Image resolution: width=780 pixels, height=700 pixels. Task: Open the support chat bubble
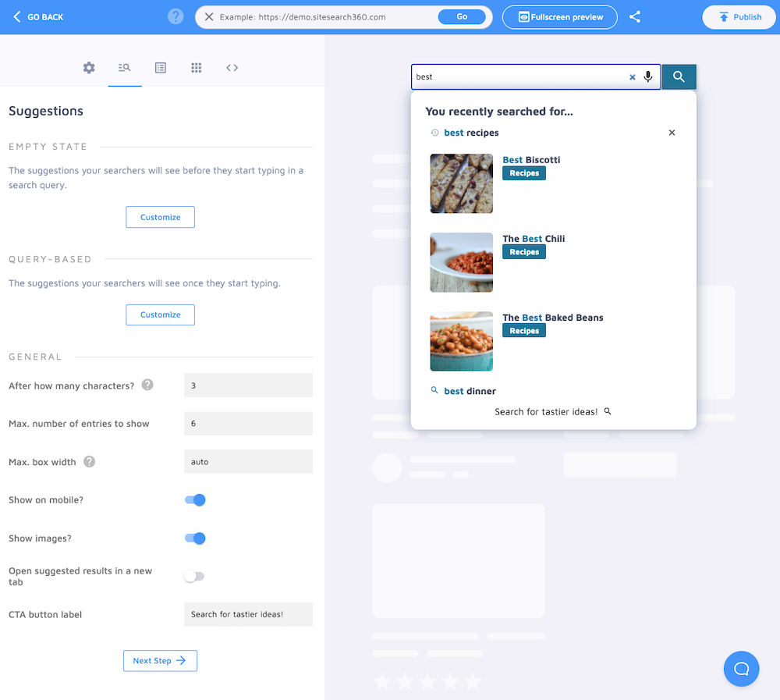(741, 669)
